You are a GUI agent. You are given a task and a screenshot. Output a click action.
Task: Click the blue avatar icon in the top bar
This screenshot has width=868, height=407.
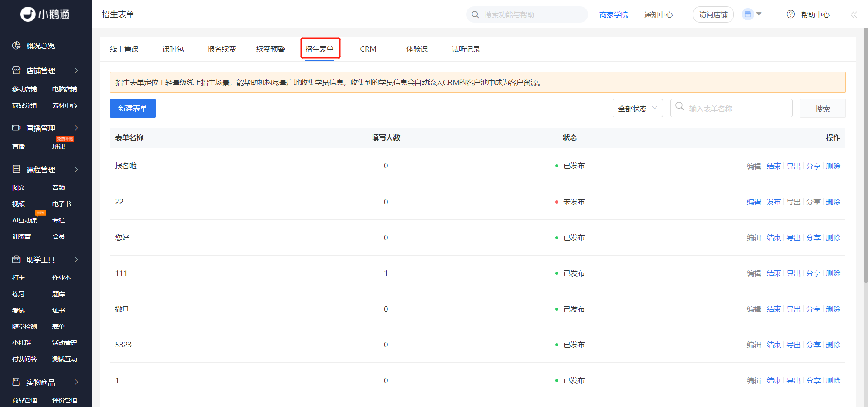click(748, 14)
